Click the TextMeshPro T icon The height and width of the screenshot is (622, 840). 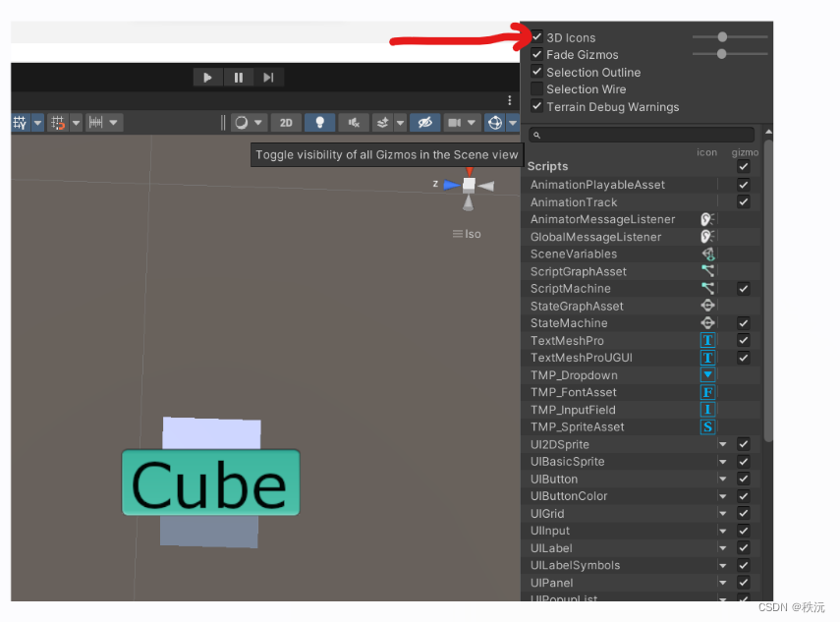click(x=707, y=340)
